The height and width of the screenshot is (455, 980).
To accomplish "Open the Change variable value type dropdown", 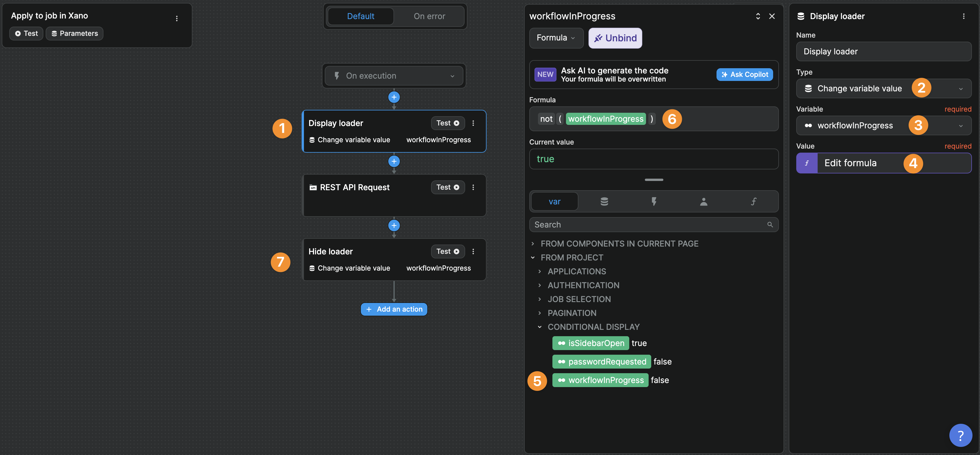I will tap(884, 88).
